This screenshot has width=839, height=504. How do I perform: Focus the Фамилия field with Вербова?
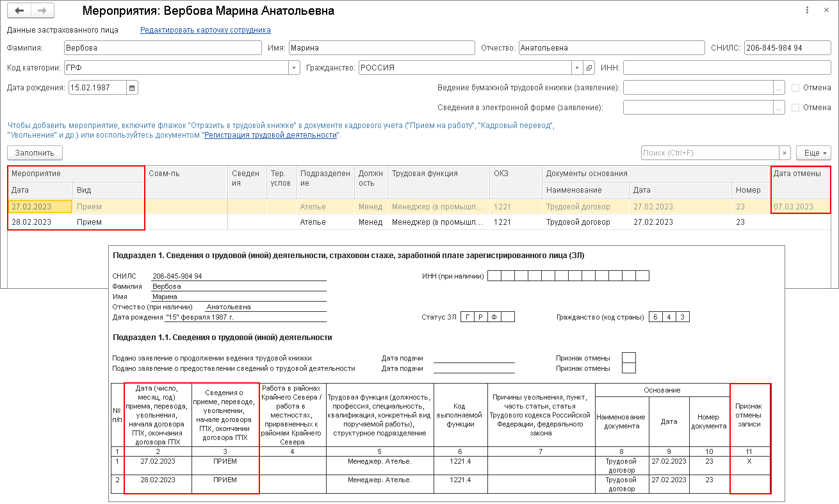[163, 47]
